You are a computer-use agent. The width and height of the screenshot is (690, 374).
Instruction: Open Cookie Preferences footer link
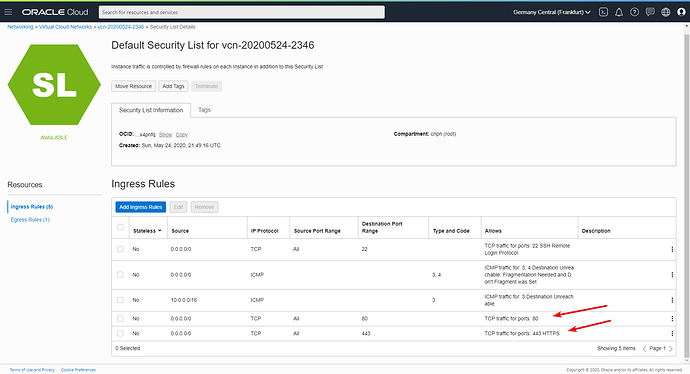[x=78, y=370]
